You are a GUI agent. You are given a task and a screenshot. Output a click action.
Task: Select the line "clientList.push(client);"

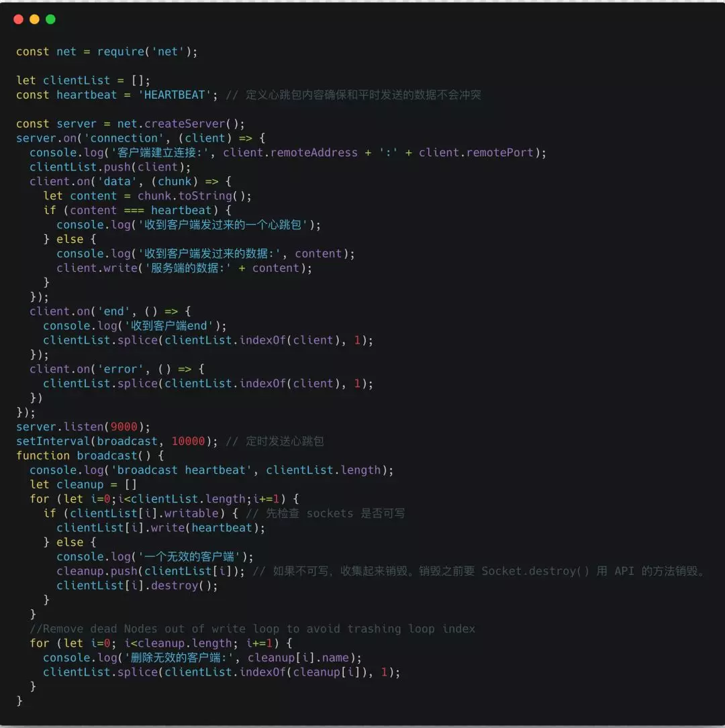point(110,166)
